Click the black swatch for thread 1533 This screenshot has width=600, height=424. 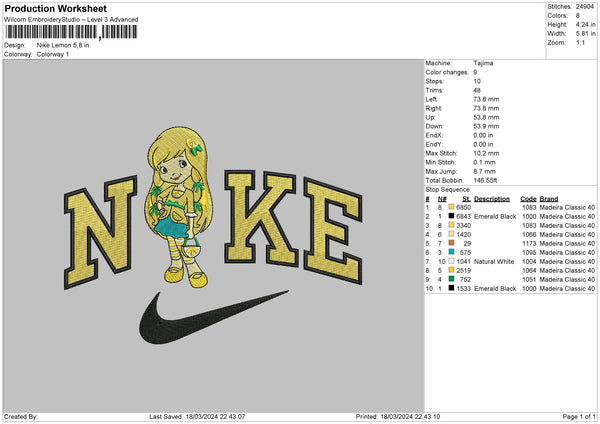coord(452,288)
